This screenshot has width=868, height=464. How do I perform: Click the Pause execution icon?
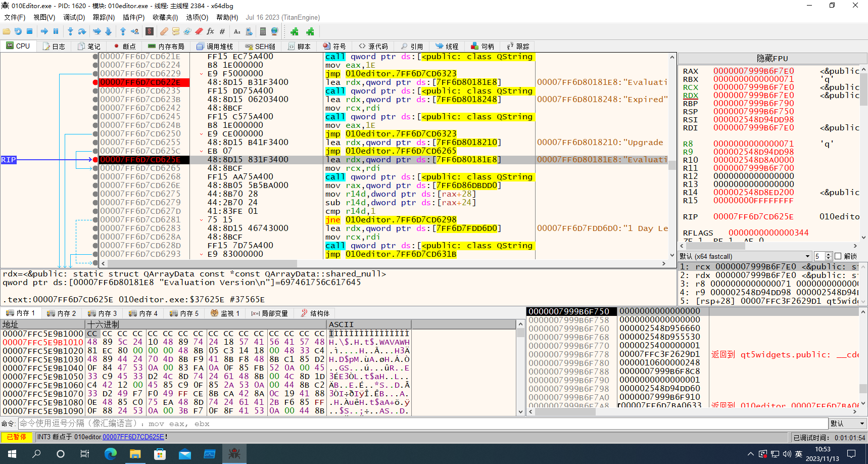coord(56,31)
